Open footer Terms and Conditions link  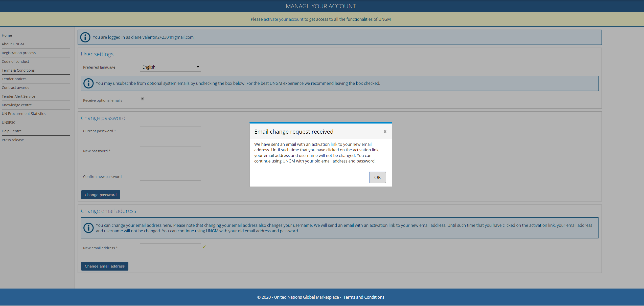(364, 297)
